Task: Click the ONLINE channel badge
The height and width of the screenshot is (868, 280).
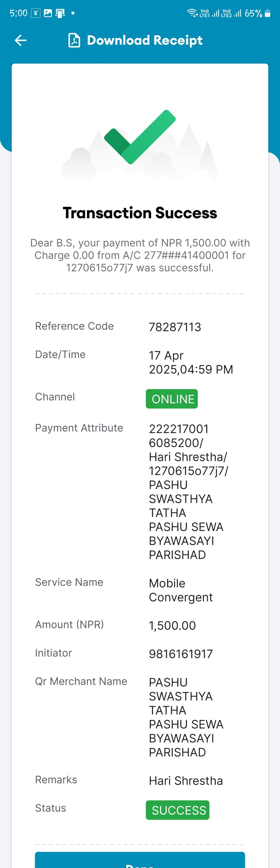Action: pos(172,399)
